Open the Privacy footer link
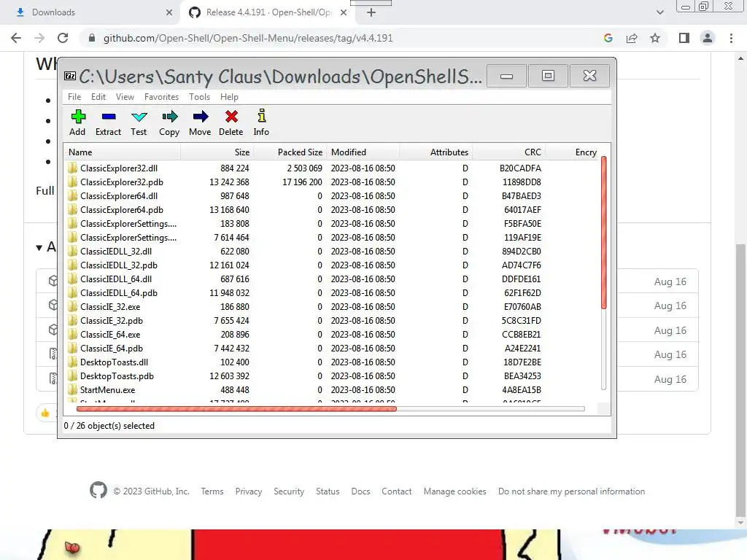 249,491
